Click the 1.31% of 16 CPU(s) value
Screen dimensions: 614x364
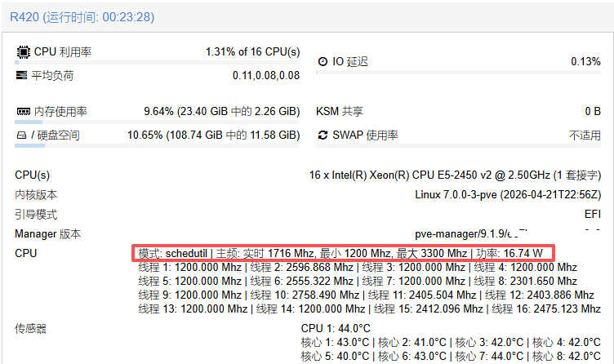tap(252, 51)
